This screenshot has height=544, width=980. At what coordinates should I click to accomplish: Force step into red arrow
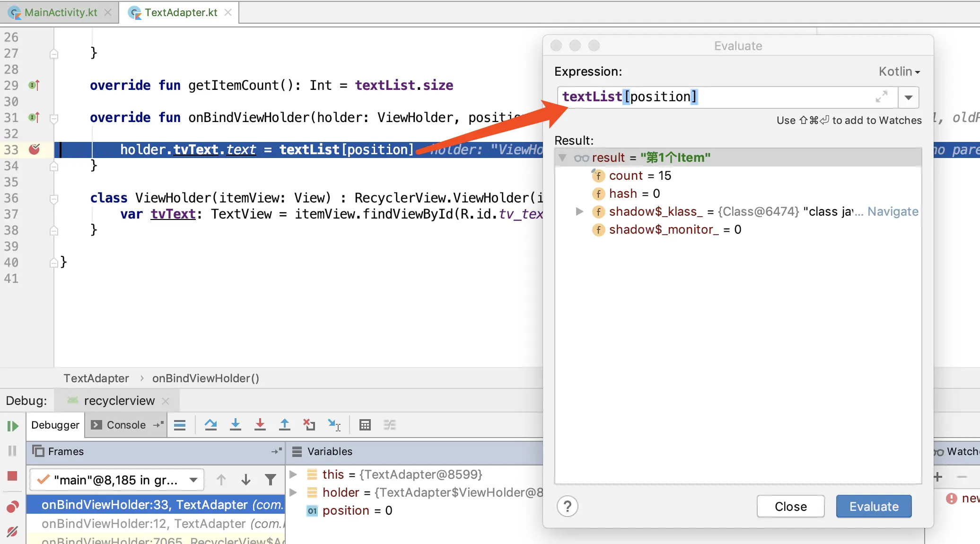tap(260, 425)
